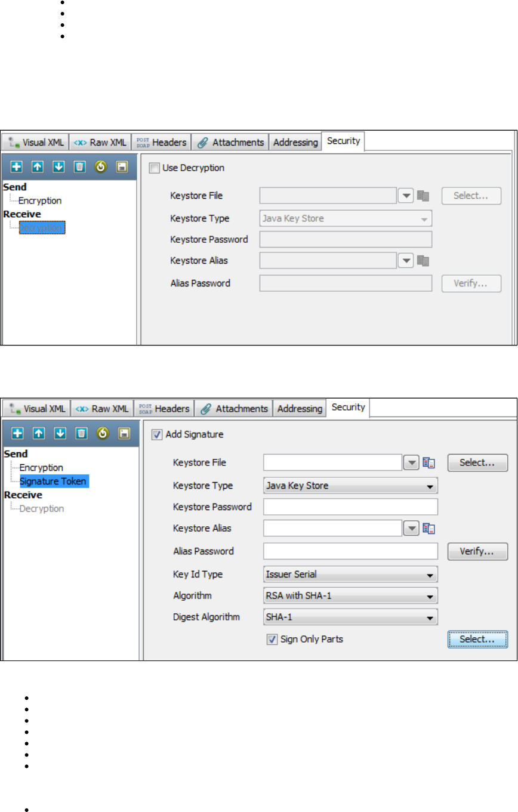This screenshot has height=812, width=518.
Task: Click the Keystore Password field in Add Signature panel
Action: pyautogui.click(x=350, y=507)
